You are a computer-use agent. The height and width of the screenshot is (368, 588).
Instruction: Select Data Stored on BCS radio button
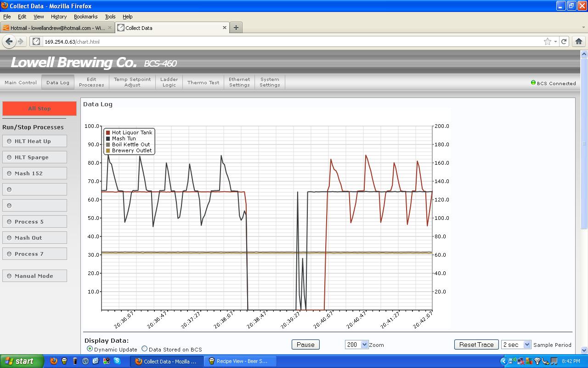click(144, 349)
